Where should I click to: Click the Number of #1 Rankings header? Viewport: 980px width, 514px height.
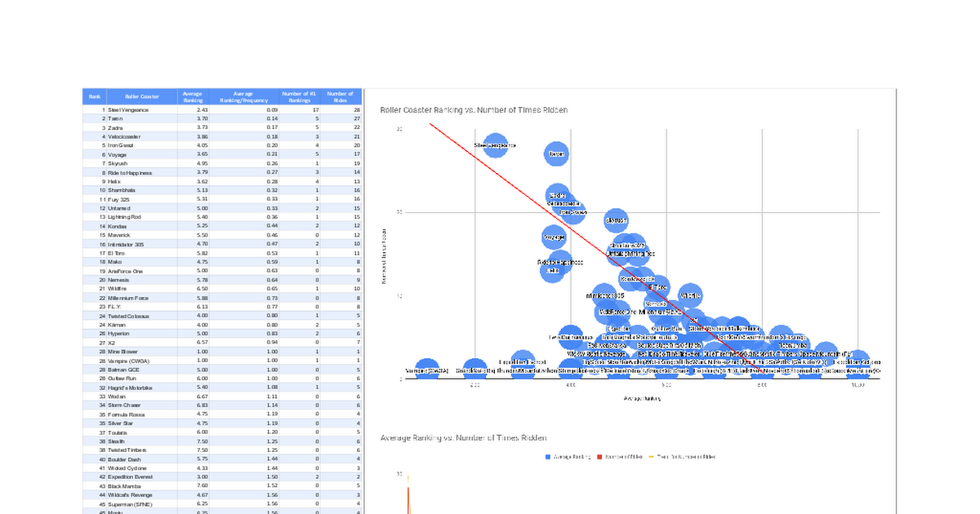[x=298, y=96]
